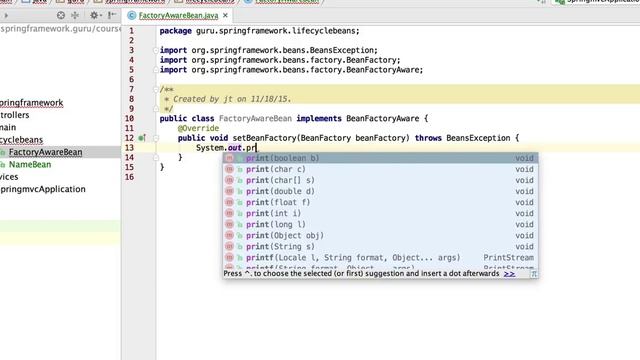The width and height of the screenshot is (640, 360).
Task: Place cursor on package declaration line 1
Action: pyautogui.click(x=260, y=31)
